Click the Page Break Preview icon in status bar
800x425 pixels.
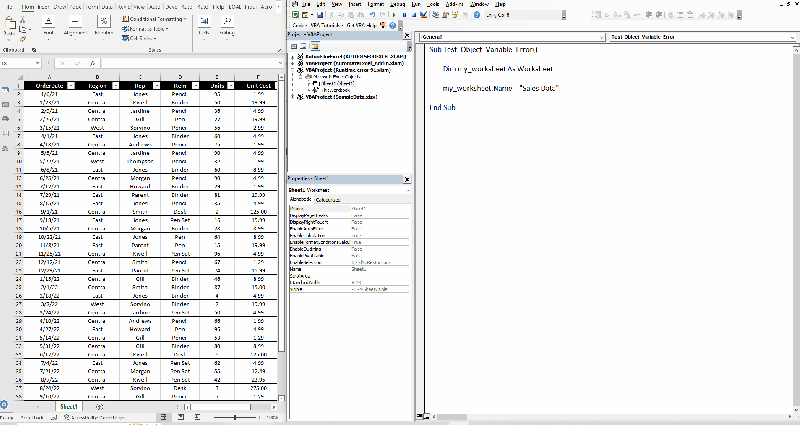(197, 417)
